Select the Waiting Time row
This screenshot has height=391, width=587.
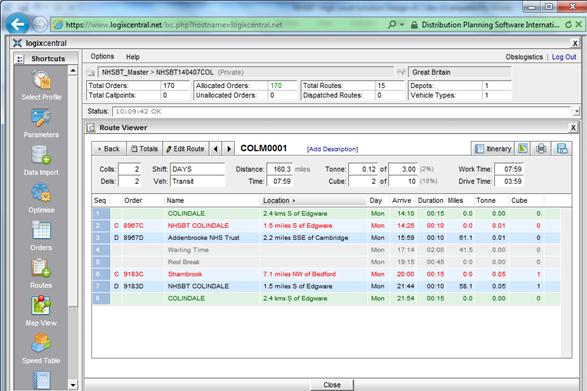point(326,250)
